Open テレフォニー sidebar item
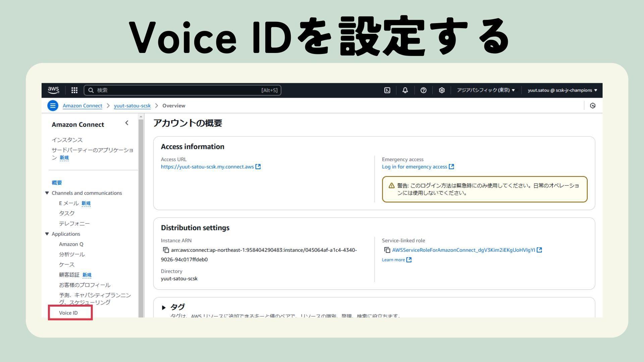This screenshot has width=644, height=362. click(x=74, y=224)
